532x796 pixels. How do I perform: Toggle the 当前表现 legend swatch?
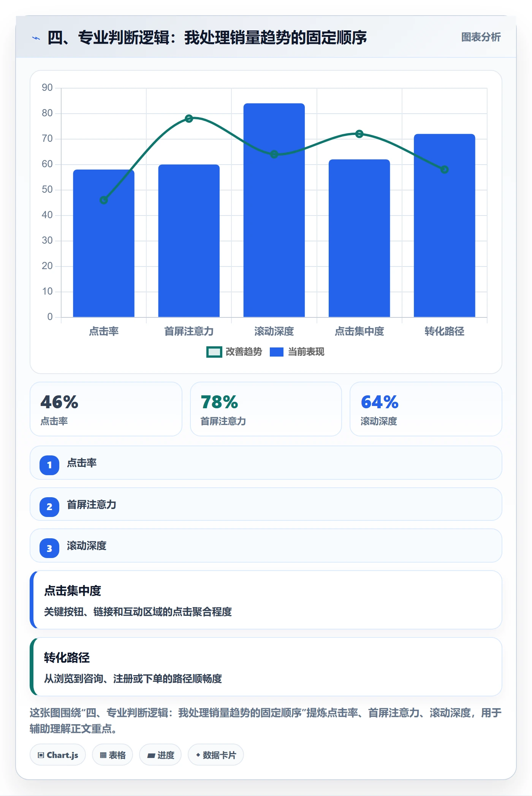276,352
